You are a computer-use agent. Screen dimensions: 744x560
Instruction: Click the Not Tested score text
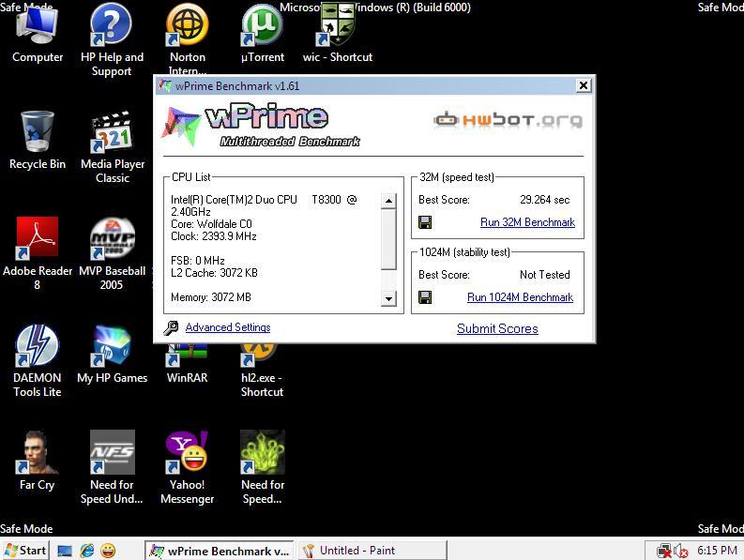tap(544, 274)
